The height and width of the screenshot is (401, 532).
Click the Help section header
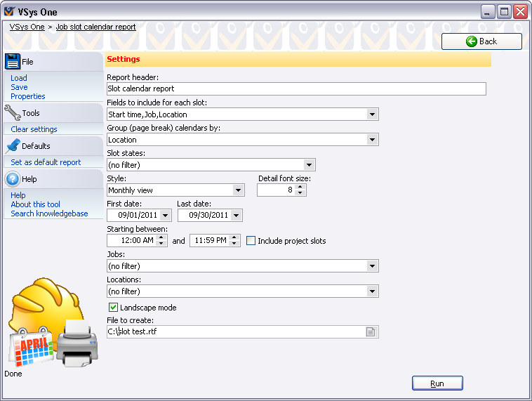click(x=53, y=179)
